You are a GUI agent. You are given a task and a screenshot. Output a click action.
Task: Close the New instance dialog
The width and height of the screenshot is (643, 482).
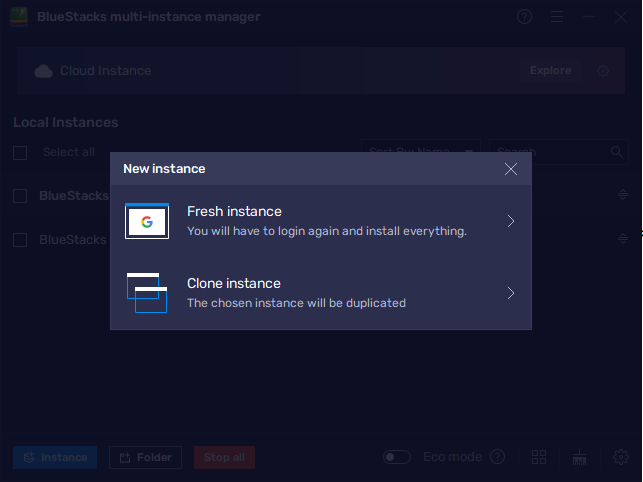coord(511,169)
